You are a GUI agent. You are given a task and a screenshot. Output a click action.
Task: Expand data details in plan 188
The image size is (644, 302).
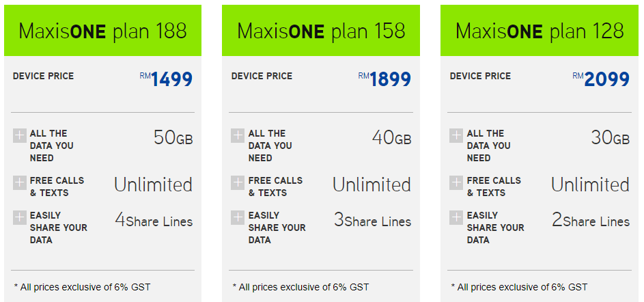(x=19, y=135)
